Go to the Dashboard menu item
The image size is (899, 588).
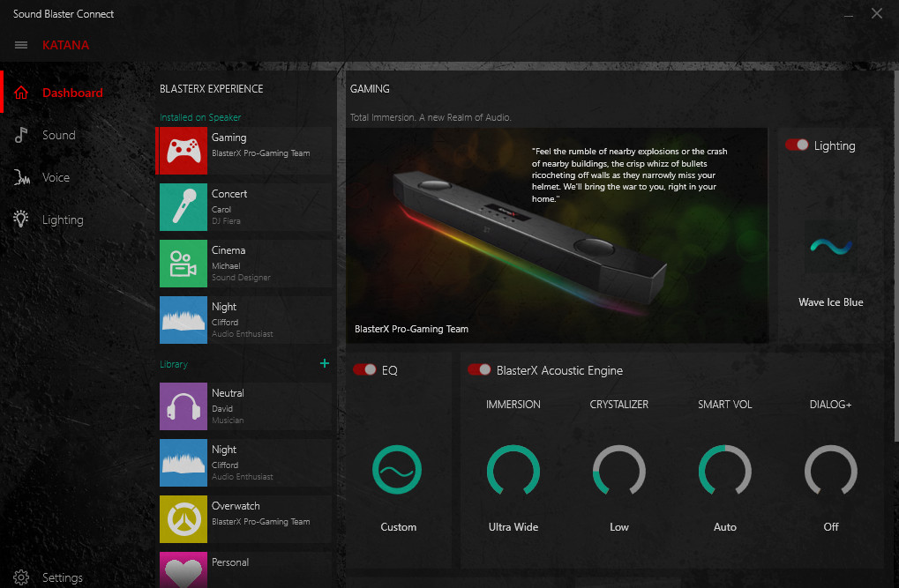pos(73,93)
